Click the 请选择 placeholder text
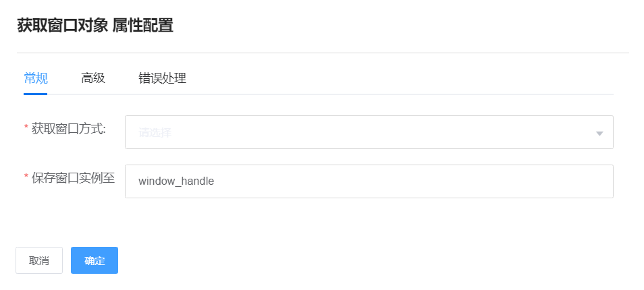Viewport: 644px width, 290px height. coord(155,133)
